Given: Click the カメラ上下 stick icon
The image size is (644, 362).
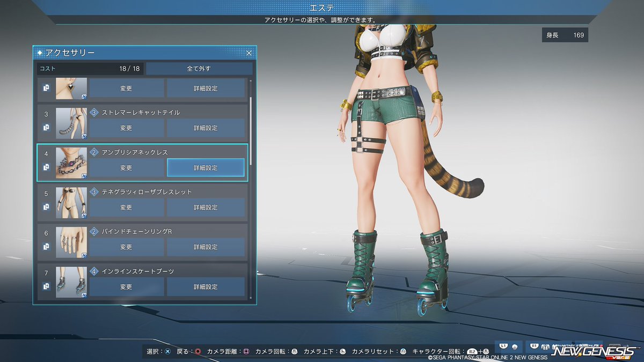Looking at the screenshot, I should 342,352.
